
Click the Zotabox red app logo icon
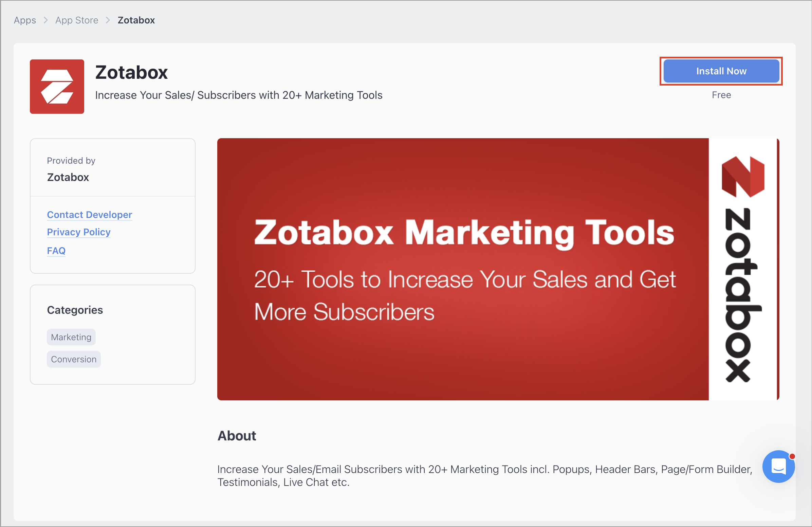[57, 86]
